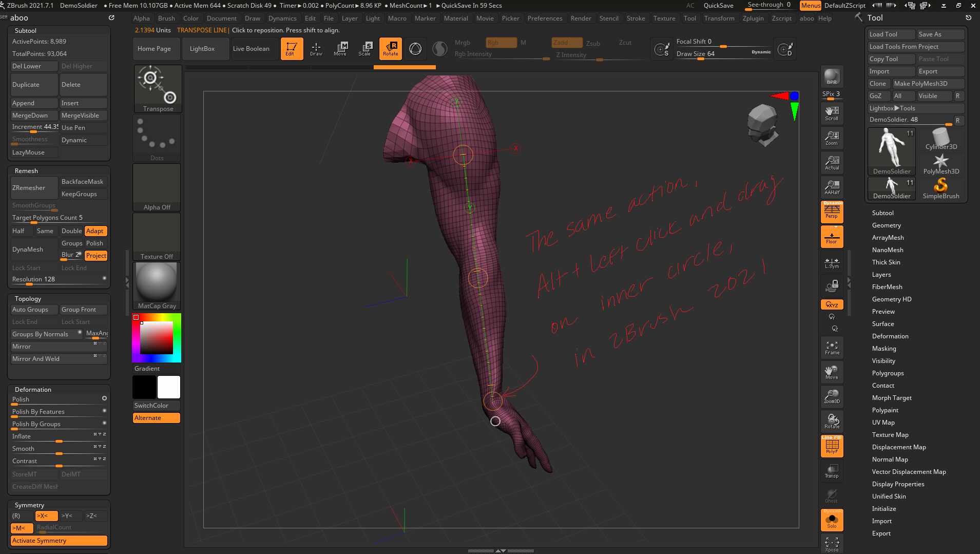Toggle the Persp perspective button
The width and height of the screenshot is (980, 554).
click(832, 212)
